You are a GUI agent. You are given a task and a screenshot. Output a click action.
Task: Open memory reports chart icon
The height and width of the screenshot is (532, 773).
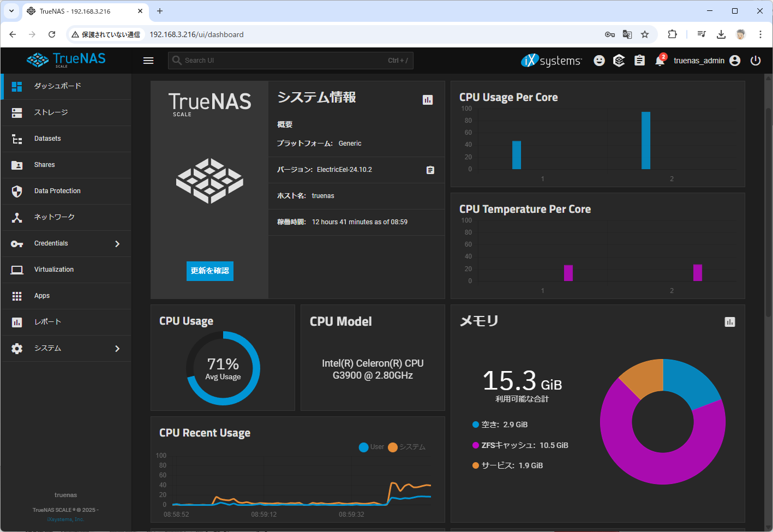(x=730, y=322)
